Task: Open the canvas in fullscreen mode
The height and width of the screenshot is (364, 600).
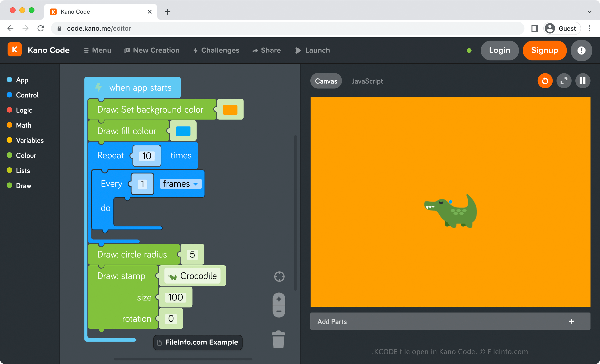Action: [x=564, y=81]
